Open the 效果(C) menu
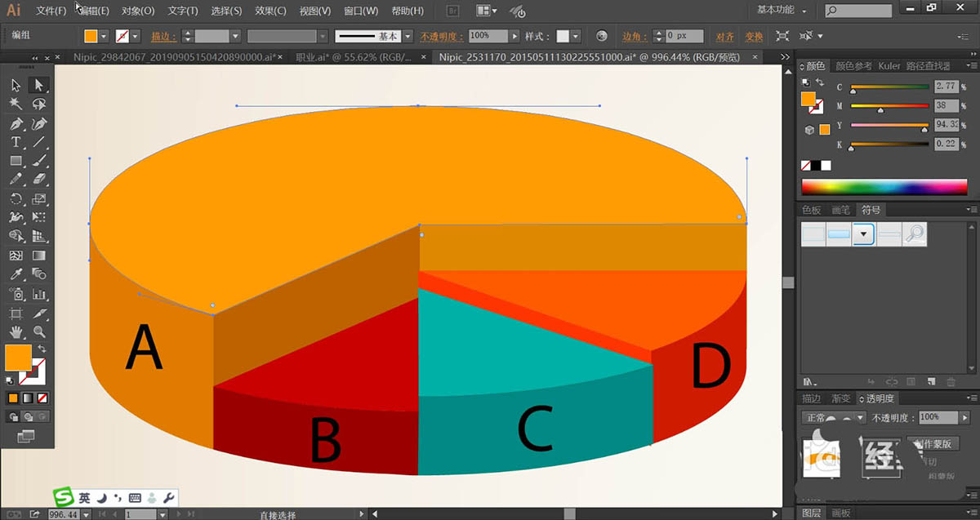The height and width of the screenshot is (520, 980). tap(270, 11)
